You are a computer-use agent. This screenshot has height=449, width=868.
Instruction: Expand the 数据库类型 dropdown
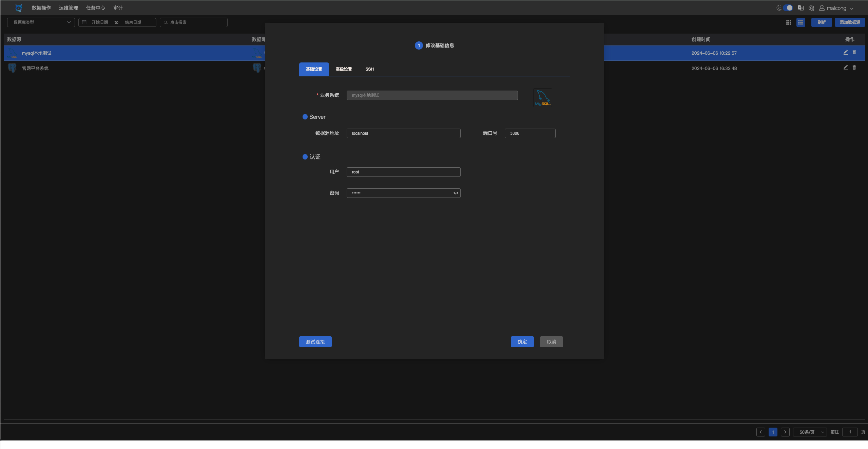click(x=41, y=22)
